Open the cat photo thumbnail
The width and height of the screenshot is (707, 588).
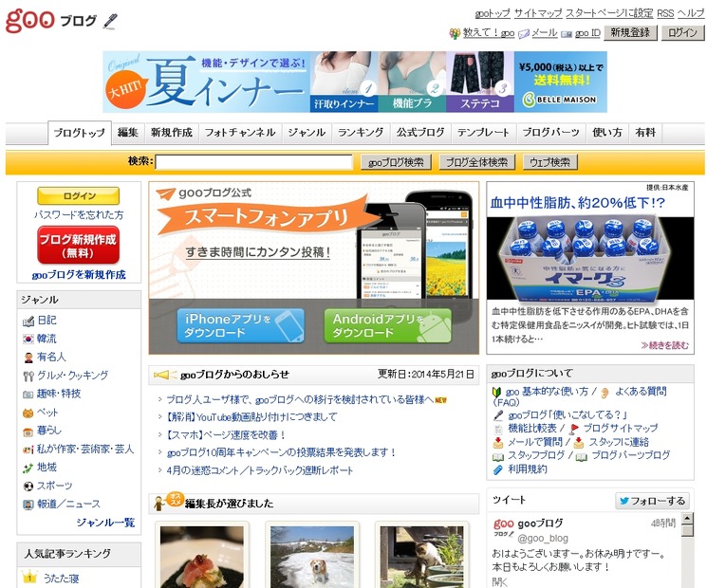422,557
